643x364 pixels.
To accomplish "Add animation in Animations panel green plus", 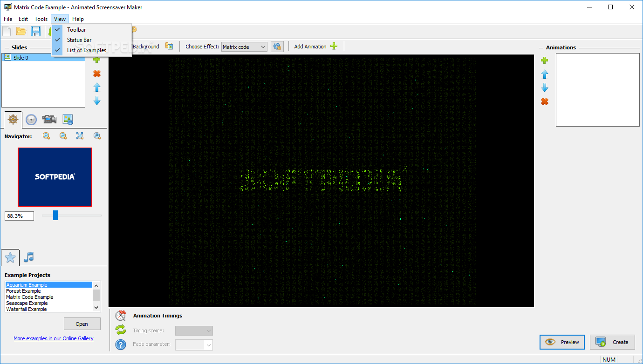I will (544, 61).
